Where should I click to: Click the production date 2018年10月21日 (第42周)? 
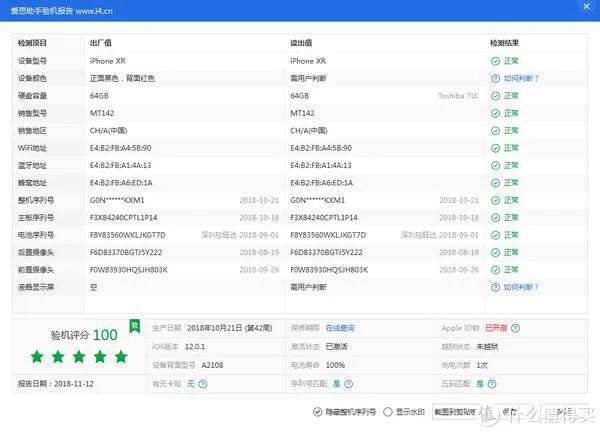[230, 328]
